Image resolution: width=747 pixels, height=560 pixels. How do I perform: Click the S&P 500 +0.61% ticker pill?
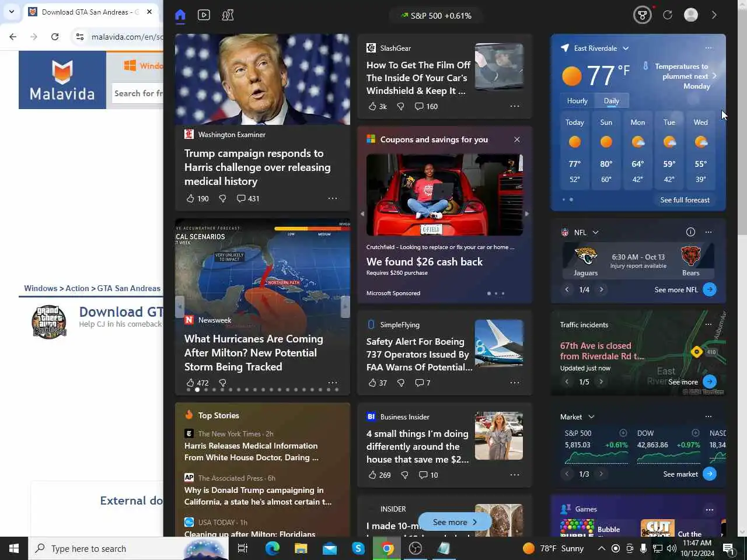point(436,16)
